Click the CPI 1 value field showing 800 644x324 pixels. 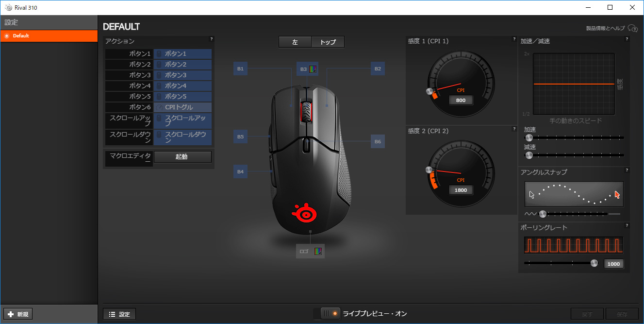coord(461,100)
